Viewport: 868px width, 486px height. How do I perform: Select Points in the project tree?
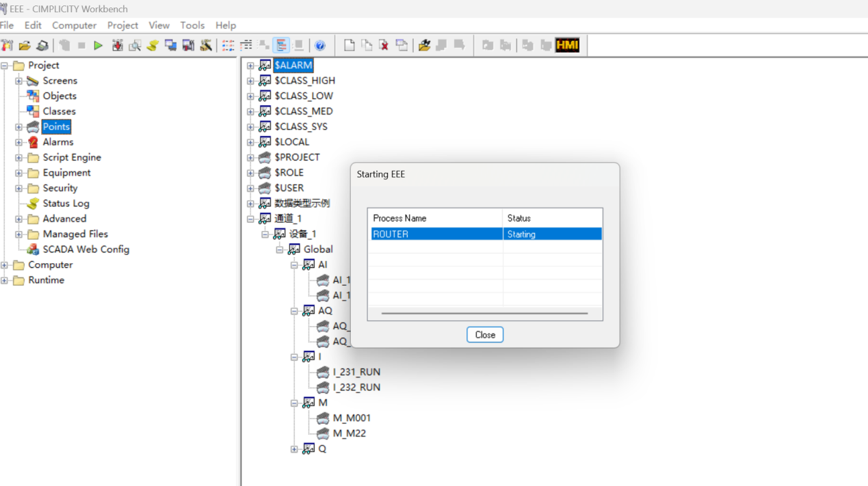[56, 126]
